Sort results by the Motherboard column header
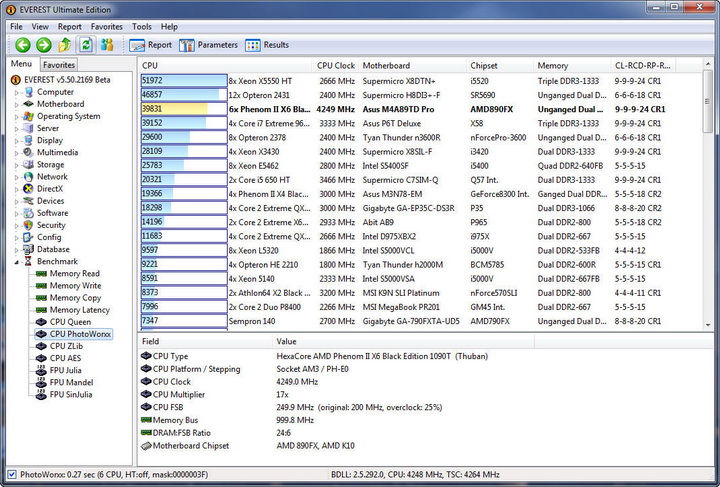 (x=412, y=66)
